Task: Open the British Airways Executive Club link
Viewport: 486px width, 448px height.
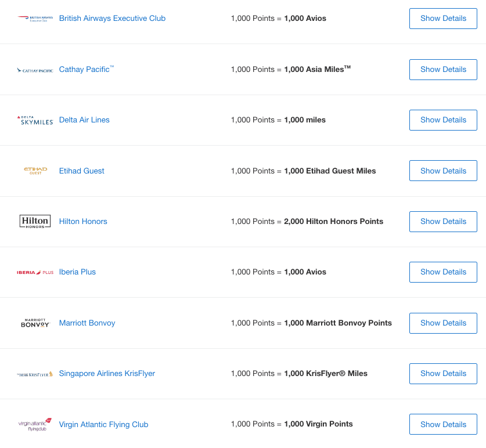Action: (x=111, y=18)
